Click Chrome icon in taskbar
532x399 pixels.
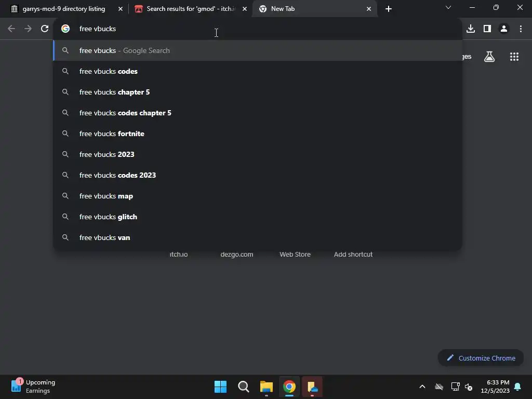289,387
